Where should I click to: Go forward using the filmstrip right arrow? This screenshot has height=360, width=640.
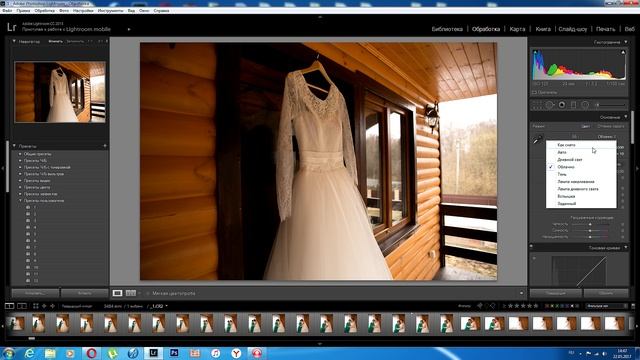(x=52, y=306)
